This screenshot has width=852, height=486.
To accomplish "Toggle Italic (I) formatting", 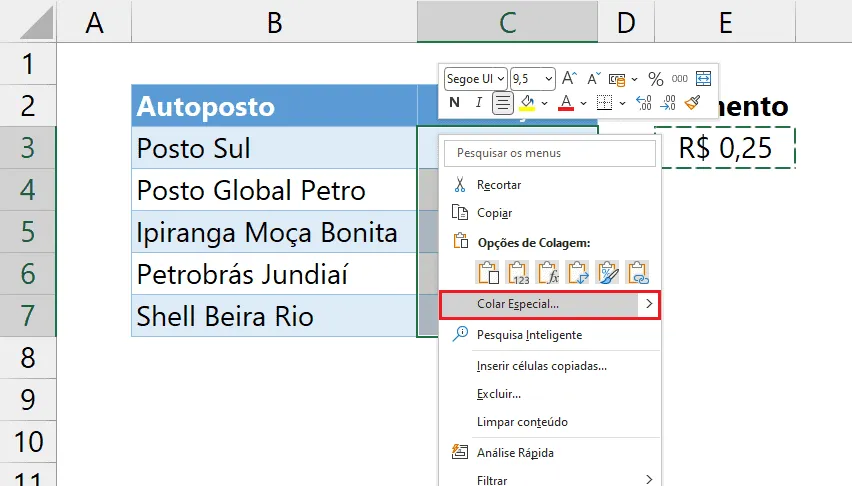I will tap(478, 102).
